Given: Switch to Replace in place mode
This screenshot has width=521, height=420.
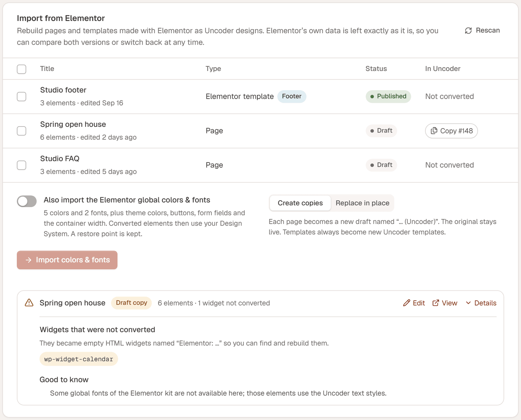Looking at the screenshot, I should tap(362, 203).
